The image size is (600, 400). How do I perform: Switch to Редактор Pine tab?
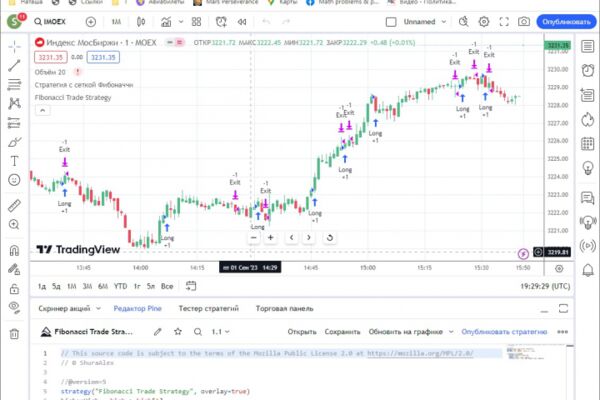point(137,309)
